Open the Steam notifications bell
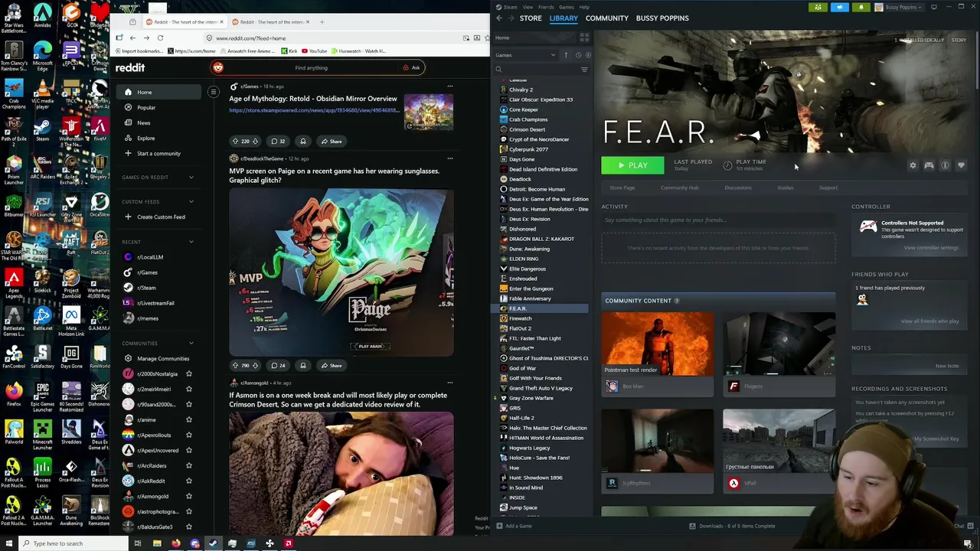 point(861,7)
